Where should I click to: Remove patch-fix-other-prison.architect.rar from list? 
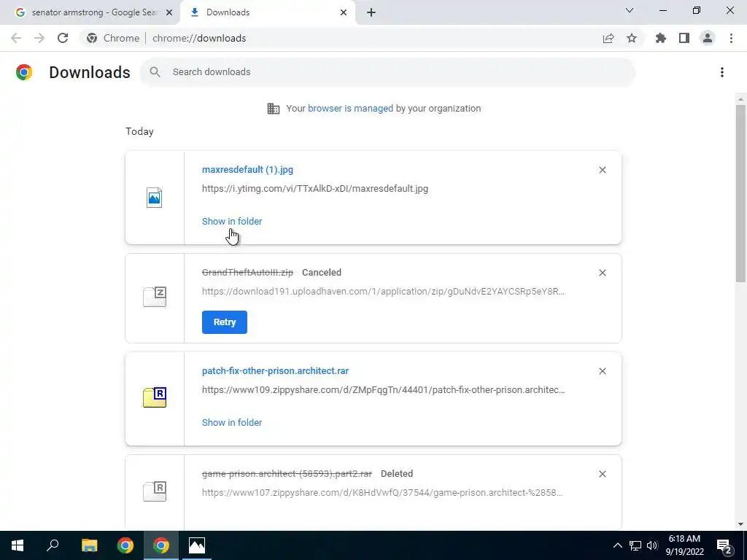click(602, 371)
